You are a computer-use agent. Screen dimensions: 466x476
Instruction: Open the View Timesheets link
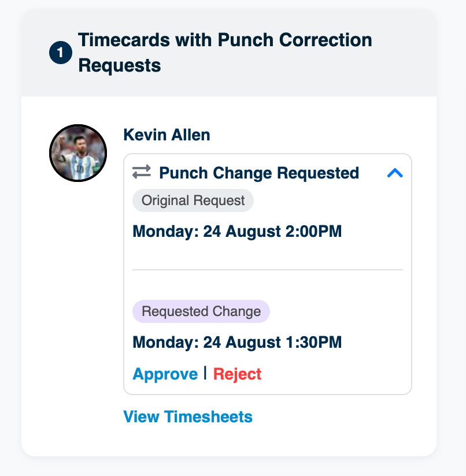(188, 416)
